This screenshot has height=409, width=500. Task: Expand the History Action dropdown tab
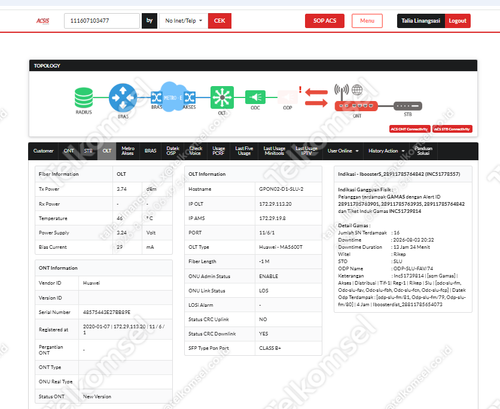pyautogui.click(x=386, y=151)
